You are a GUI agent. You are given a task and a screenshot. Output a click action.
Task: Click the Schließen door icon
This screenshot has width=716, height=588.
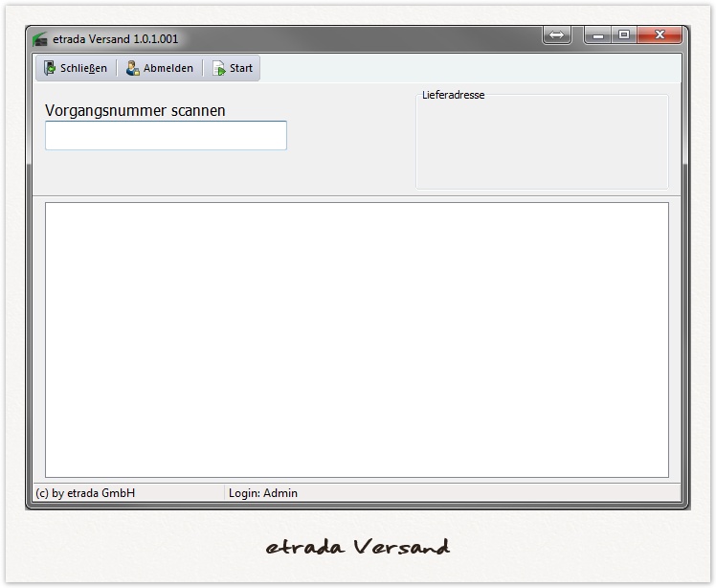point(50,68)
